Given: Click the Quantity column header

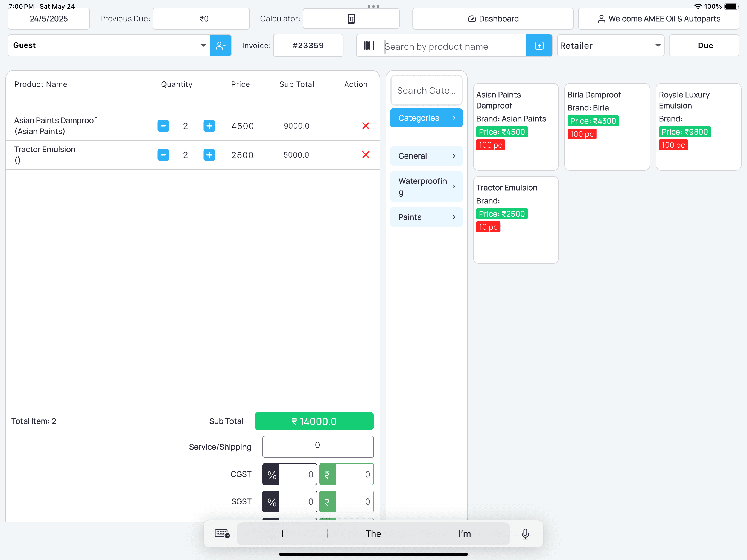Looking at the screenshot, I should (177, 84).
